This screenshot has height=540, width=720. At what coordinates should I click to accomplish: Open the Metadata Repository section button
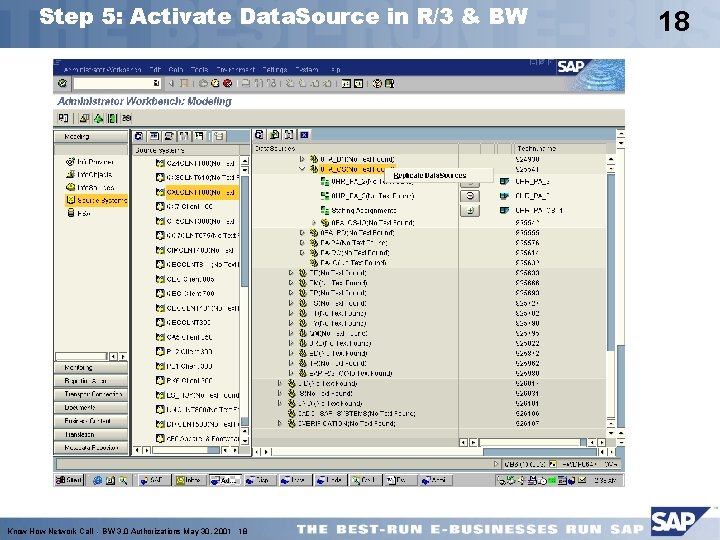91,448
